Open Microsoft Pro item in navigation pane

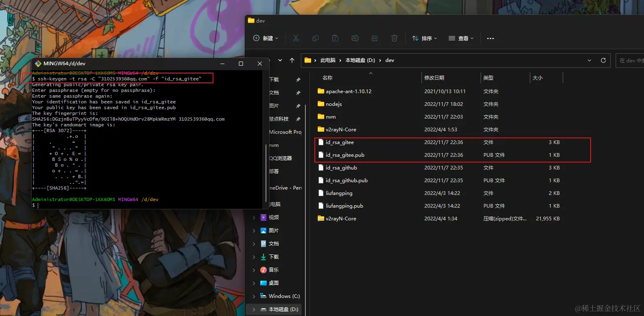pyautogui.click(x=285, y=132)
